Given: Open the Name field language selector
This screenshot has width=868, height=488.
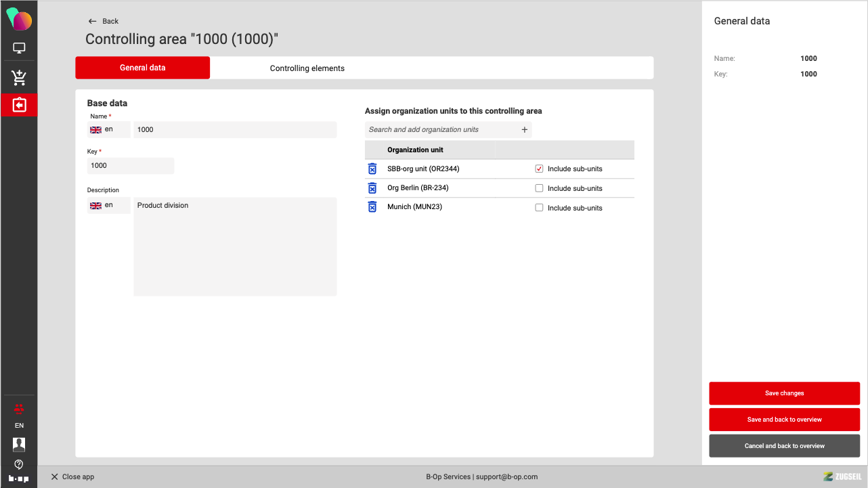Looking at the screenshot, I should (108, 129).
